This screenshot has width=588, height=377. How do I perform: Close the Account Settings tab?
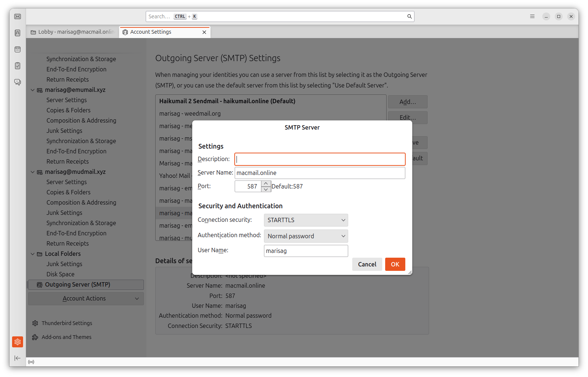pyautogui.click(x=204, y=32)
